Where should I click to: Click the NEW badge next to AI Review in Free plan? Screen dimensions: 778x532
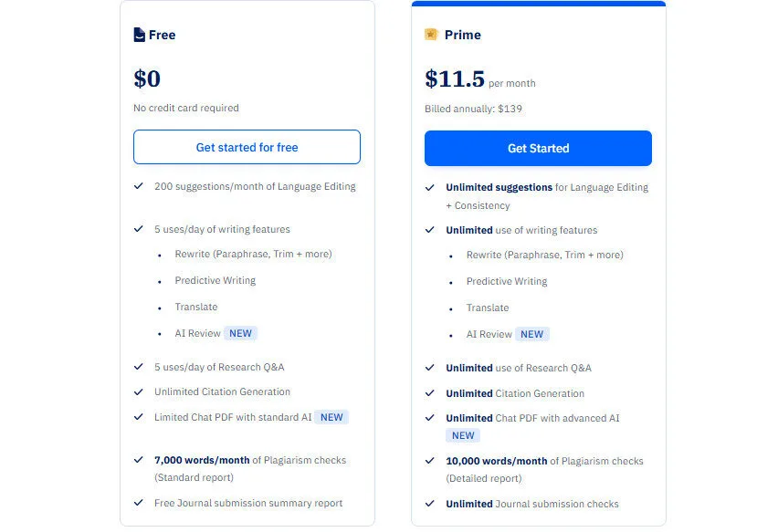[x=240, y=333]
